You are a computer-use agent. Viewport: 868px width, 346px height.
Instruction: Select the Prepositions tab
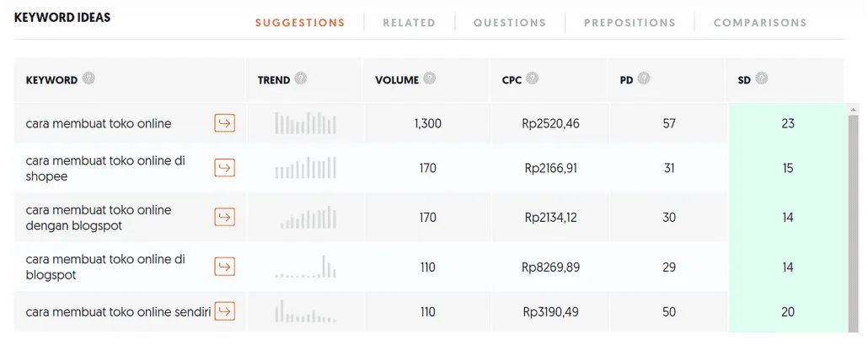630,23
